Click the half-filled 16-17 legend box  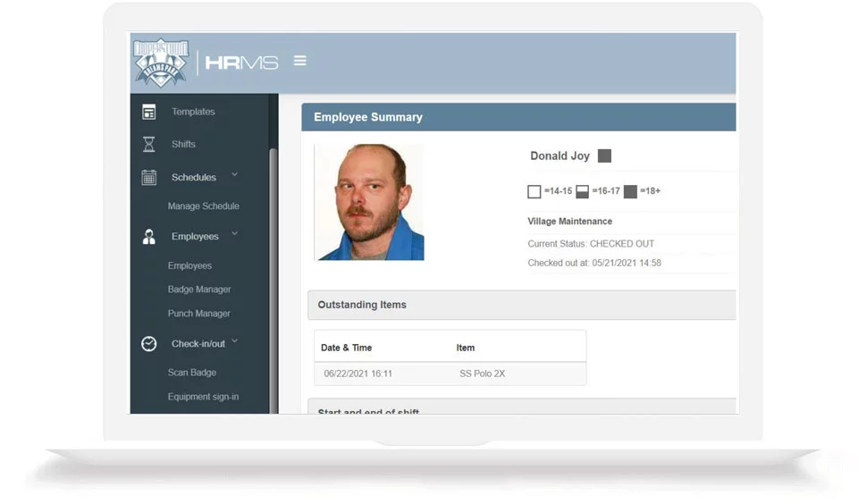[582, 192]
